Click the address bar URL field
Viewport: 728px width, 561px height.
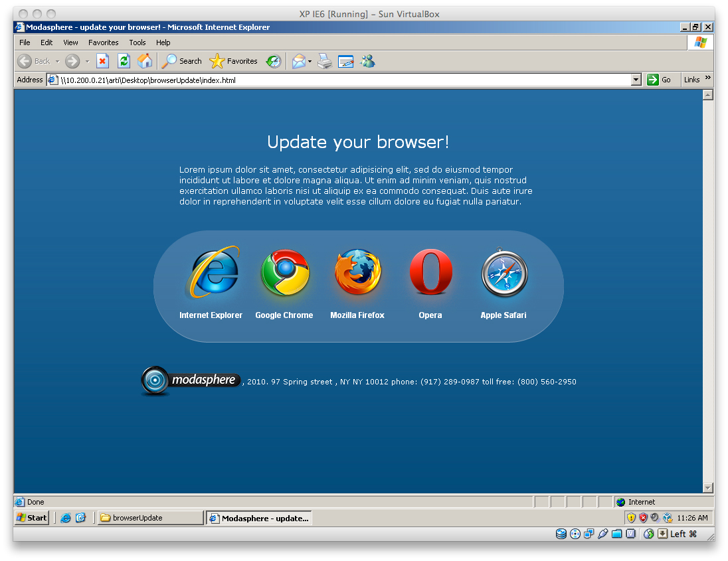(343, 80)
